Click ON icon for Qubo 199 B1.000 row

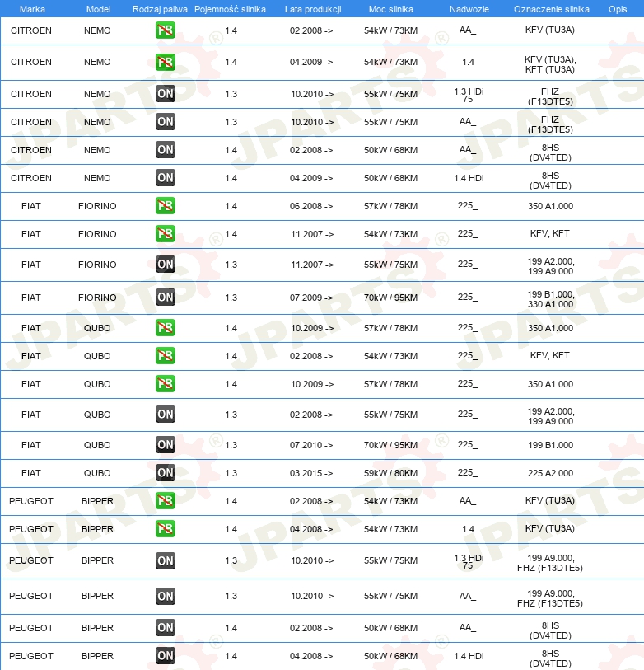coord(166,445)
